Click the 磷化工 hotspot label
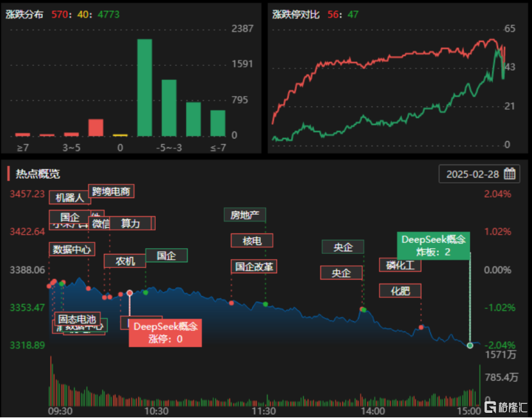The height and width of the screenshot is (418, 532). point(400,265)
